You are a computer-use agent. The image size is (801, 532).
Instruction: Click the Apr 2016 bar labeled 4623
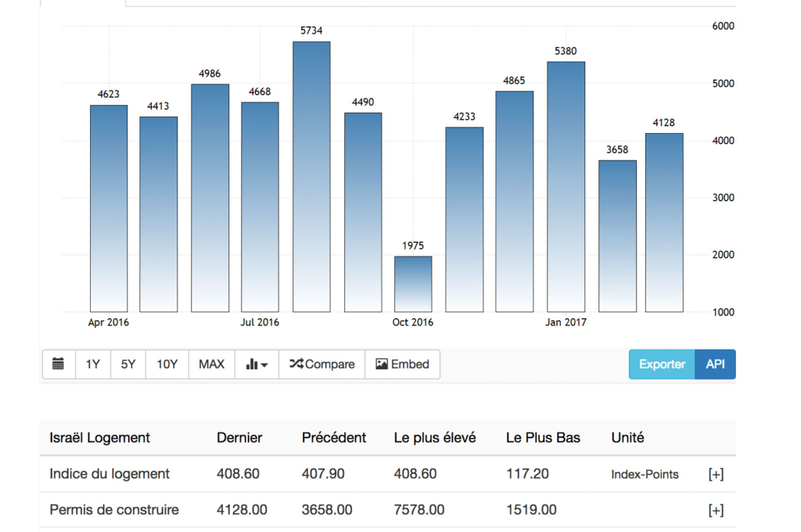(x=109, y=208)
